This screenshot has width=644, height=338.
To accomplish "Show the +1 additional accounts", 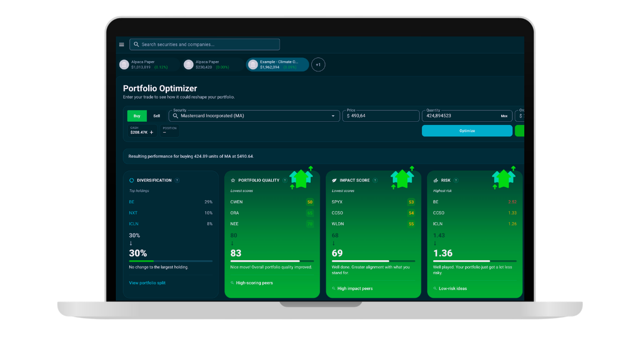I will tap(318, 64).
